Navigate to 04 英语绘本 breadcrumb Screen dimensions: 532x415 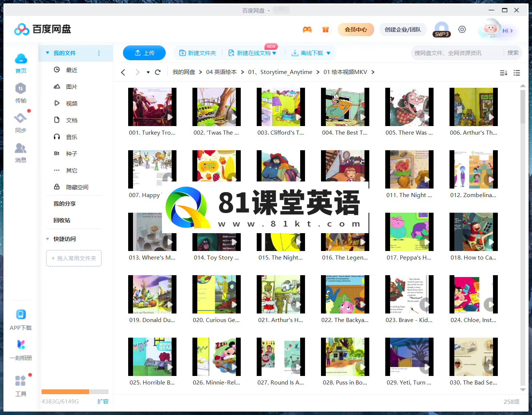(x=221, y=72)
